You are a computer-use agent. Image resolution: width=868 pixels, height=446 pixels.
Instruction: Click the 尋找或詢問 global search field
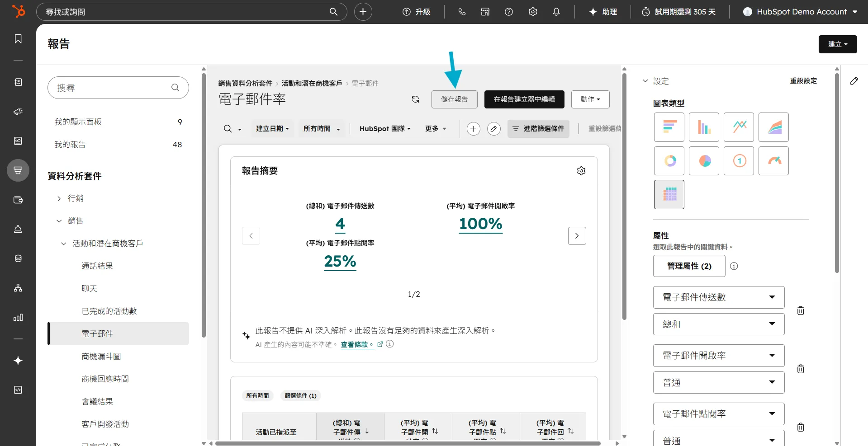[191, 12]
